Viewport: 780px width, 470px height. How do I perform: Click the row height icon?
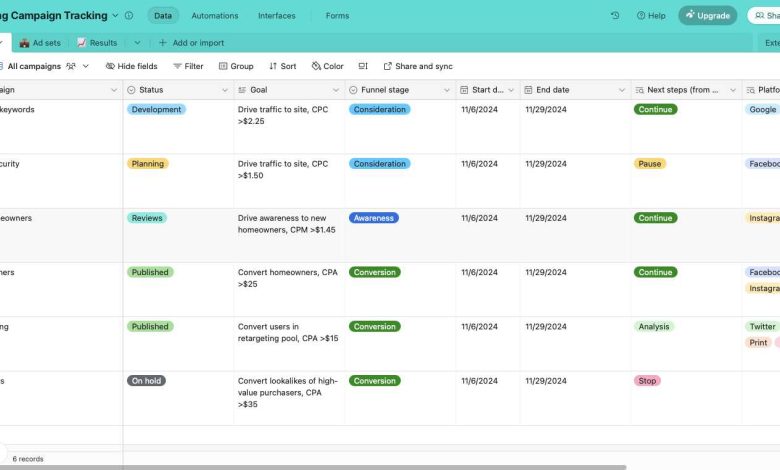[x=363, y=66]
